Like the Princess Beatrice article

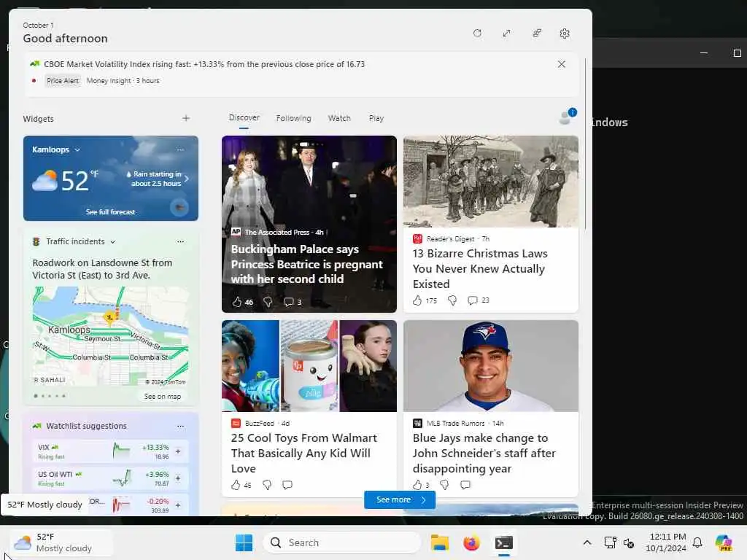[237, 301]
